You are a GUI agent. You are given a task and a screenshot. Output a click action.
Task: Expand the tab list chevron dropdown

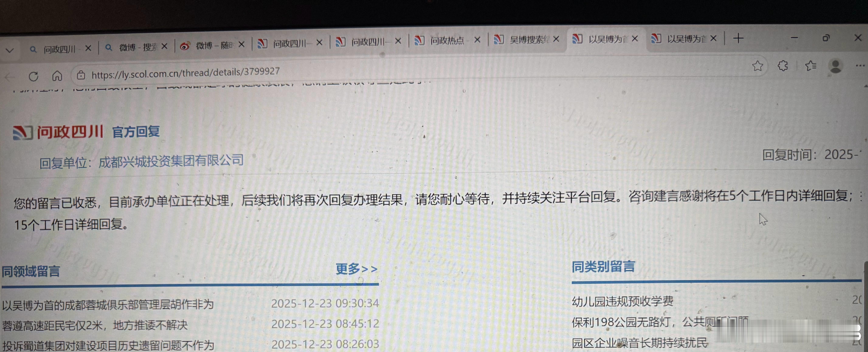click(9, 51)
